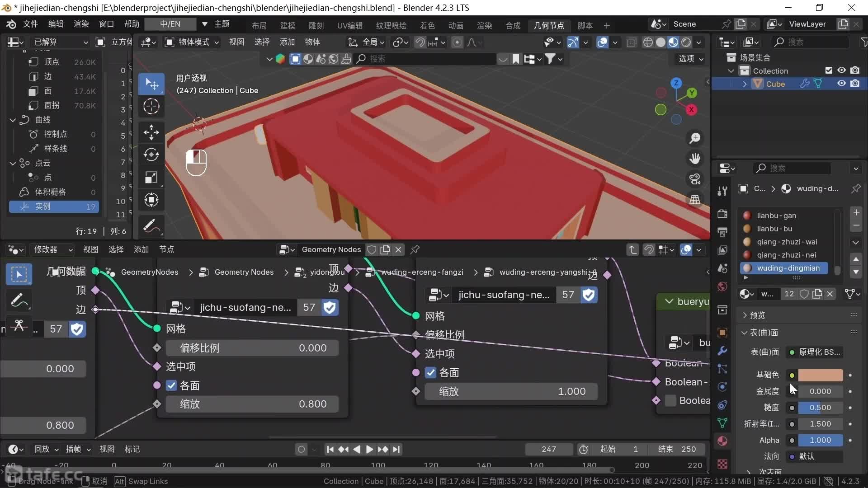Uncheck 各面 checkbox in right node
This screenshot has height=488, width=868.
pos(431,373)
